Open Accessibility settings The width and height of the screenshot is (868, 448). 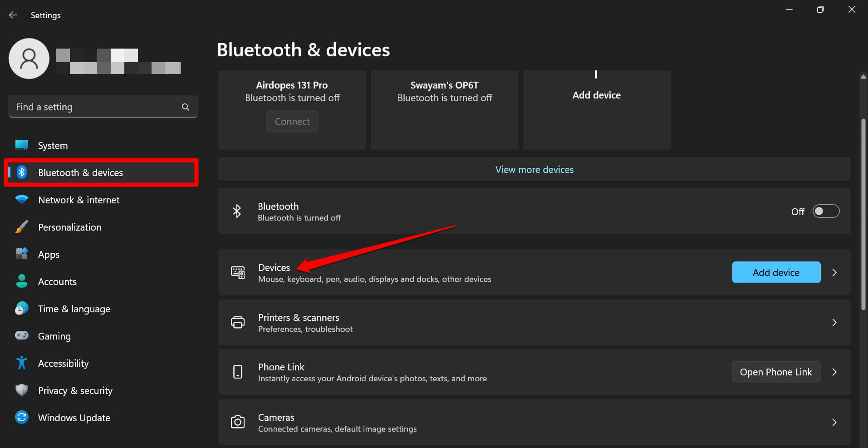click(103, 363)
